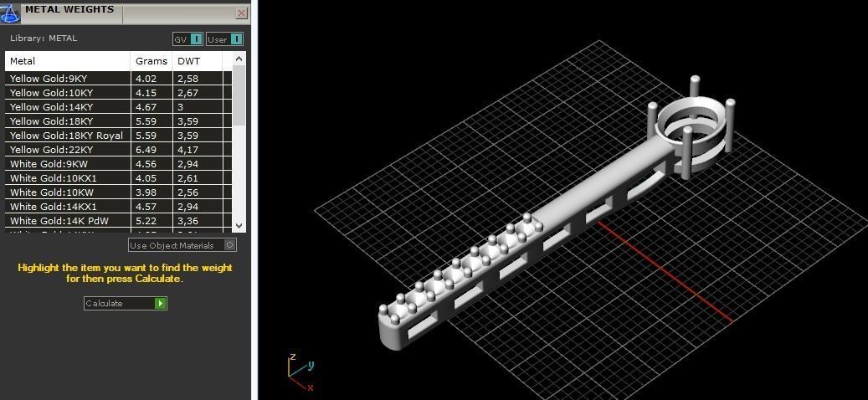Screen dimensions: 868x400
Task: Select the Yellow Gold:18KY Royal row
Action: tap(119, 136)
